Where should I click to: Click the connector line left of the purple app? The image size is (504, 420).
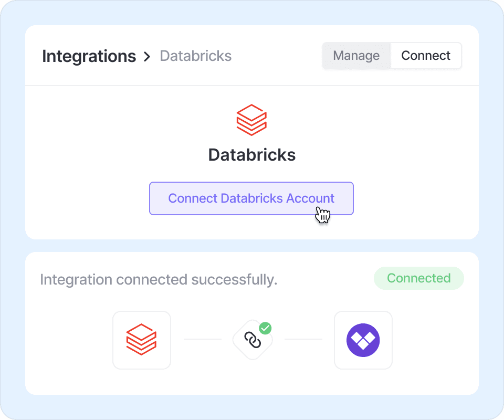pyautogui.click(x=303, y=339)
